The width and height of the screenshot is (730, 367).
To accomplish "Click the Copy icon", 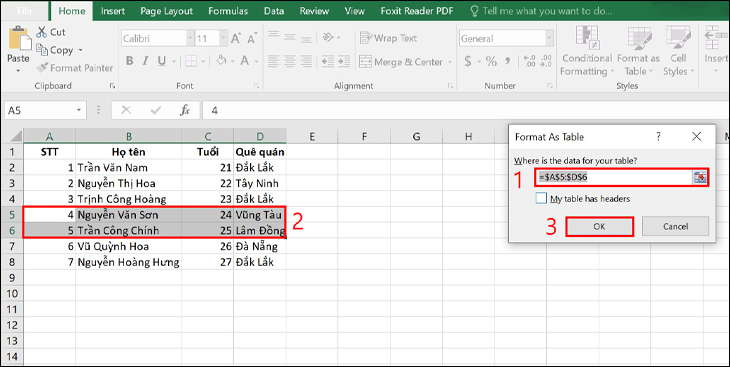I will point(42,50).
